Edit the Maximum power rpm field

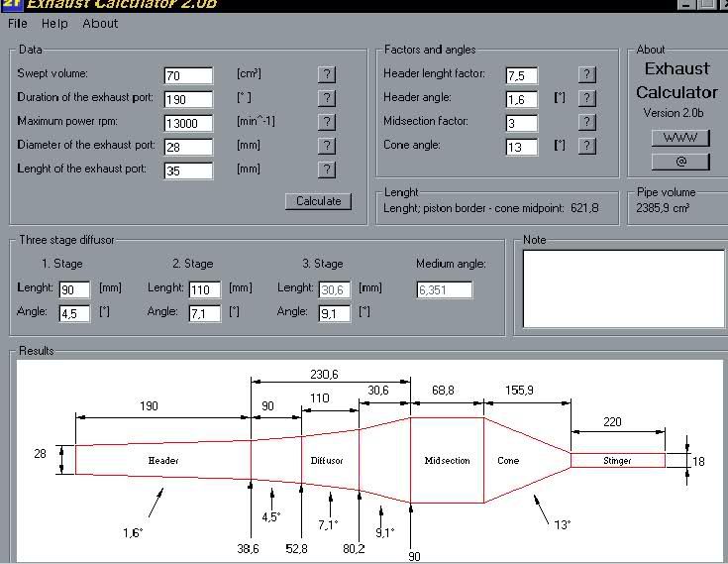(x=188, y=123)
